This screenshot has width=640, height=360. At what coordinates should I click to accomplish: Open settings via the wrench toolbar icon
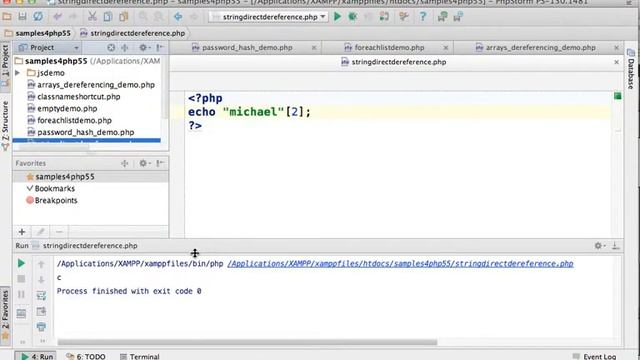click(404, 17)
